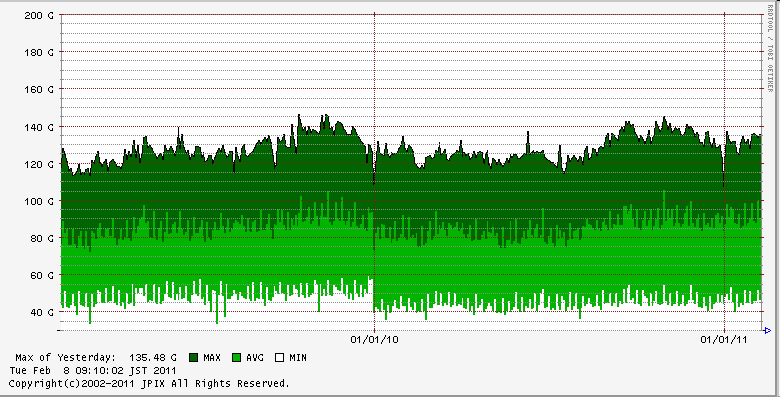Click the Max of Yesterday text
Image resolution: width=780 pixels, height=397 pixels.
tap(65, 358)
